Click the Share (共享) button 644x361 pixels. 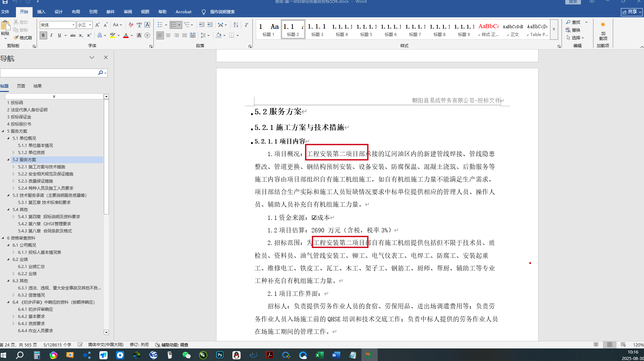coord(632,12)
